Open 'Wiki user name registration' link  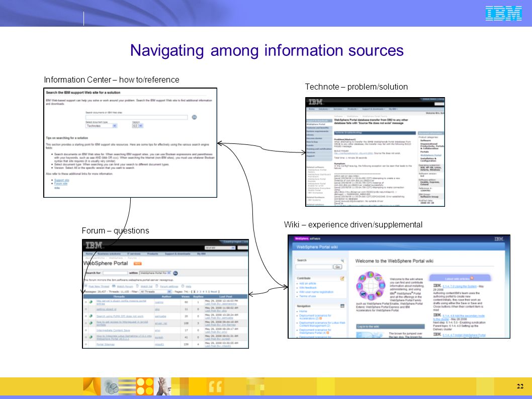tap(316, 292)
